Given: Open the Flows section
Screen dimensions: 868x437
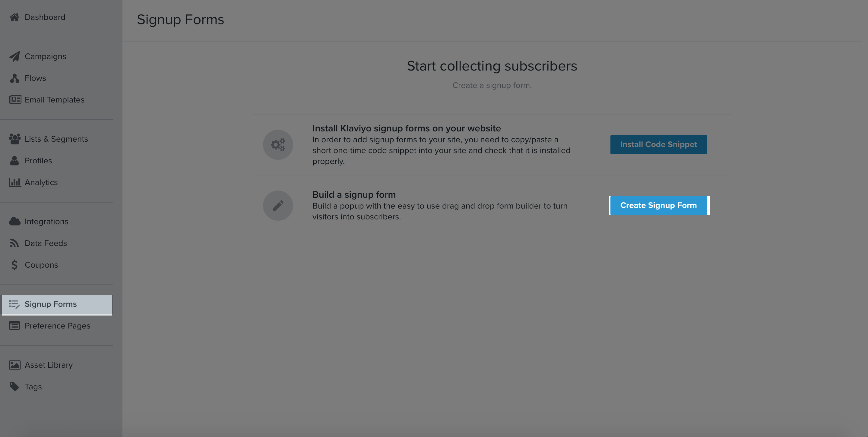Looking at the screenshot, I should tap(35, 78).
